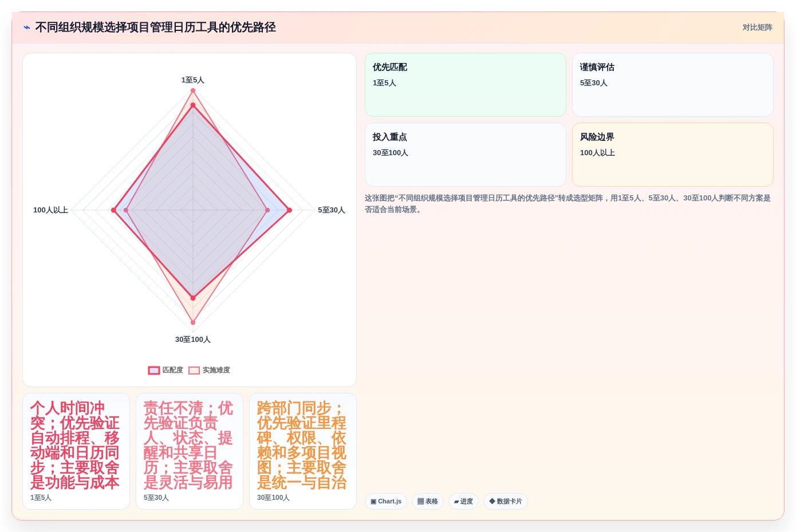Select the 跨部门同步 card for 30至100人
796x532 pixels.
pos(303,451)
